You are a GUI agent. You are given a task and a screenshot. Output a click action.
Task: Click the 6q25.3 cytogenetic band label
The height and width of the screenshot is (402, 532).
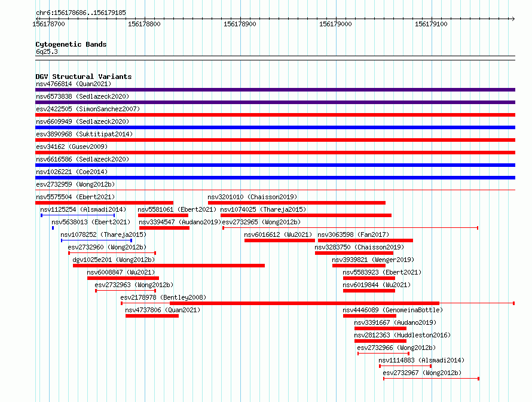point(47,51)
